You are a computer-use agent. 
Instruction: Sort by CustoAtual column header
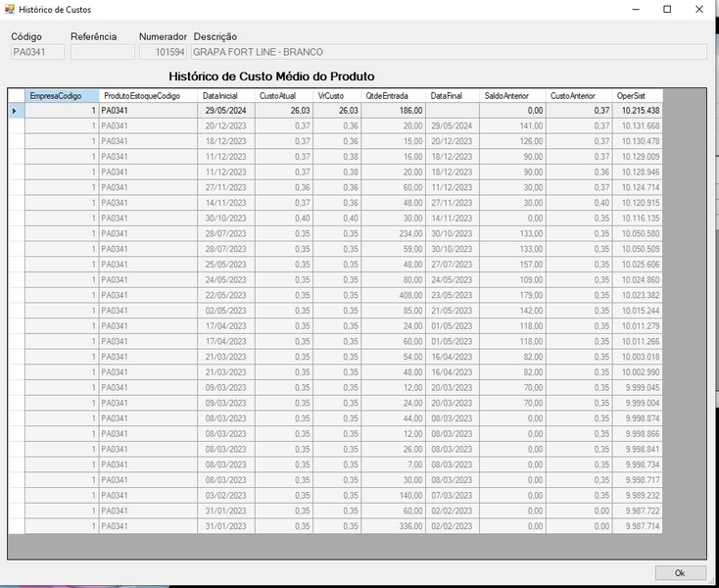coord(284,96)
